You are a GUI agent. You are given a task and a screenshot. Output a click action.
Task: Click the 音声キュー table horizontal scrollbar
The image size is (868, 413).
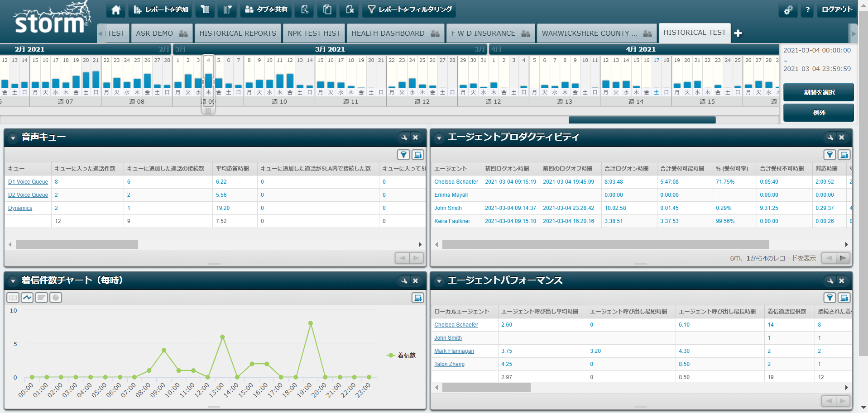pos(77,244)
